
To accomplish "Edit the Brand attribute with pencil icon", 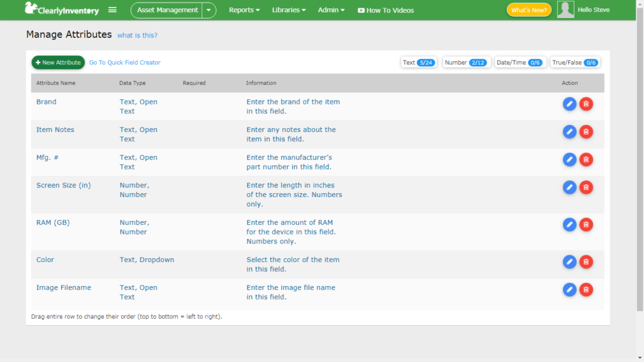I will [569, 104].
